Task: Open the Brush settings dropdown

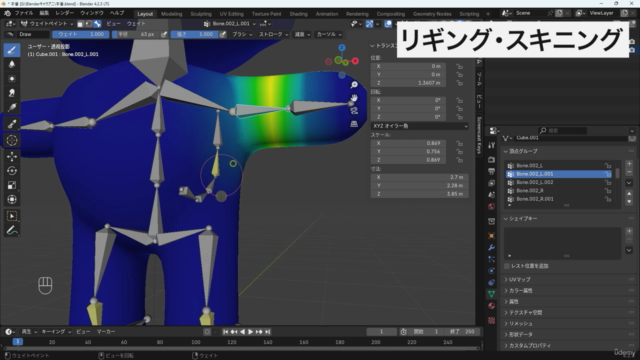Action: (x=242, y=34)
